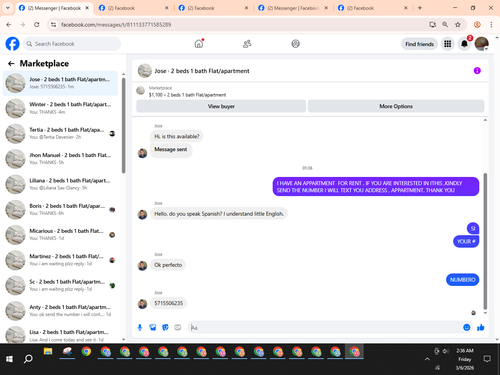The width and height of the screenshot is (500, 375).
Task: Open the conversation information purple icon
Action: pos(477,71)
